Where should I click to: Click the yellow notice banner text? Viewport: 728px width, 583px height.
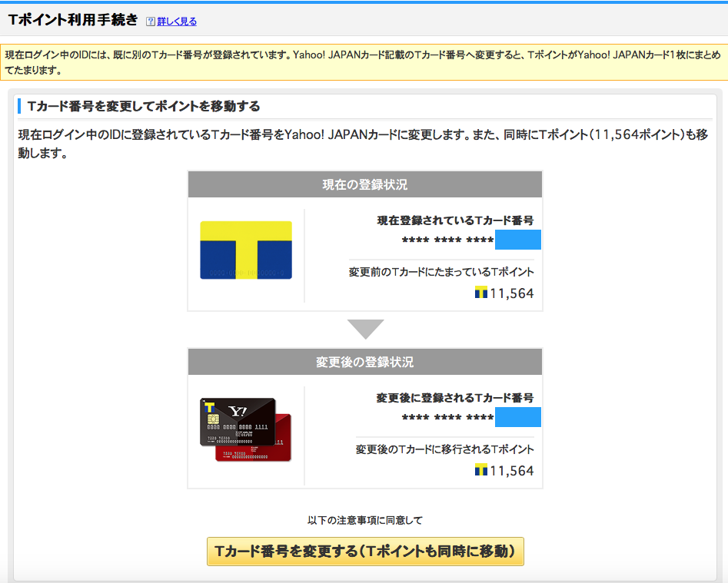[363, 62]
